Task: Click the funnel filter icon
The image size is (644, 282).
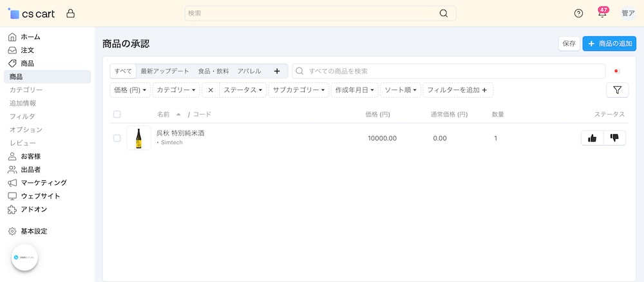Action: pos(618,90)
